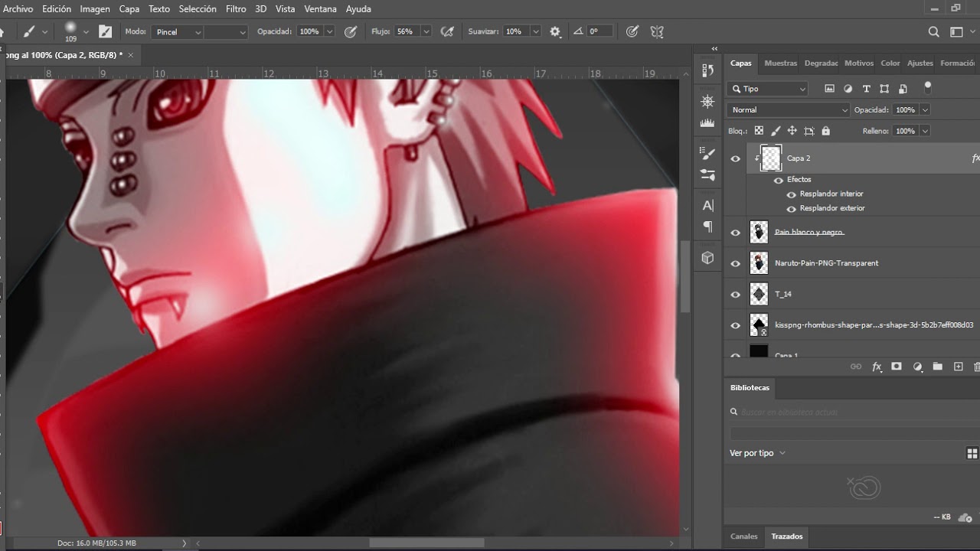Open brush settings panel icon in options bar
980x551 pixels.
pyautogui.click(x=106, y=32)
